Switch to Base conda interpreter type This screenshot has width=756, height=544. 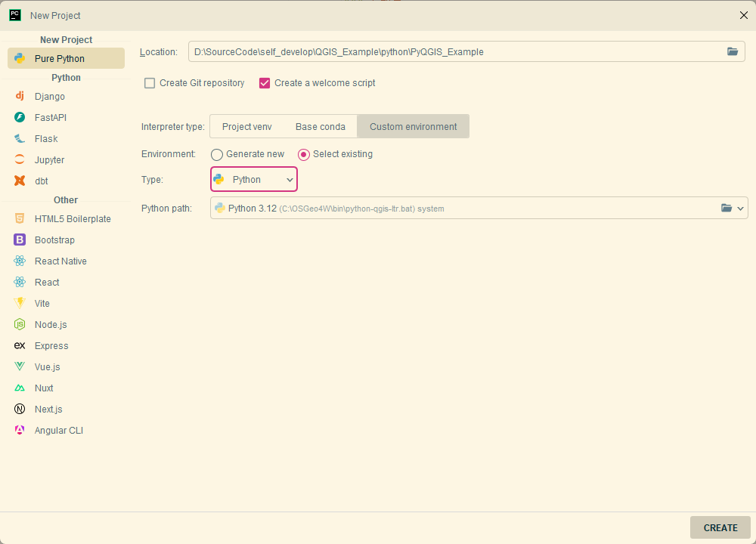point(320,127)
